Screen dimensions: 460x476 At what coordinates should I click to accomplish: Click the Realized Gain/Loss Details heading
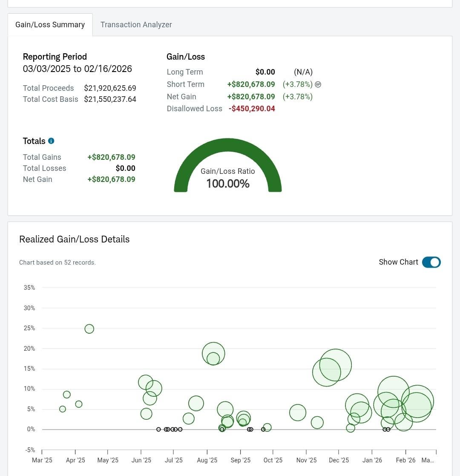tap(74, 239)
